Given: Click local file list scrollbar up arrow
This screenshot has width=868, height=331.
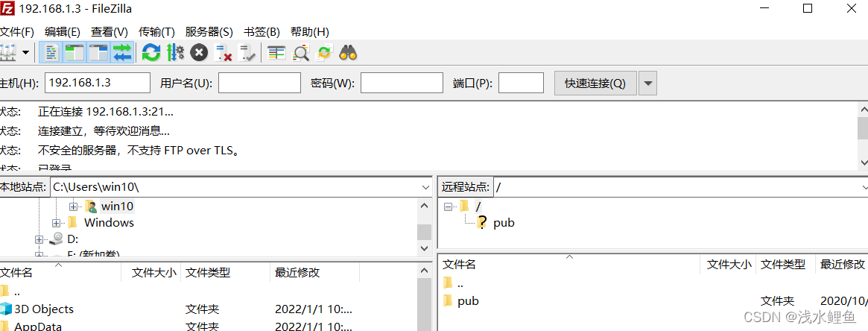Looking at the screenshot, I should [x=425, y=271].
